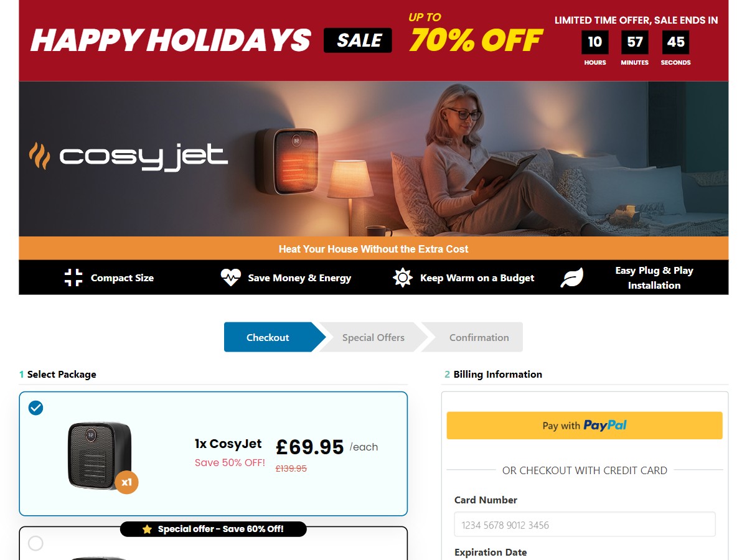The width and height of the screenshot is (747, 560).
Task: Click the Heat Your House orange banner
Action: (374, 248)
